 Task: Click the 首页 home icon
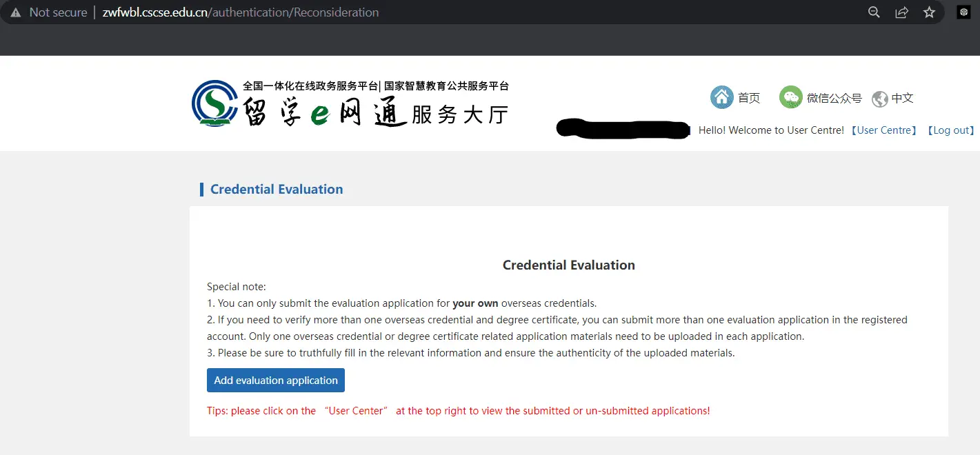tap(721, 97)
